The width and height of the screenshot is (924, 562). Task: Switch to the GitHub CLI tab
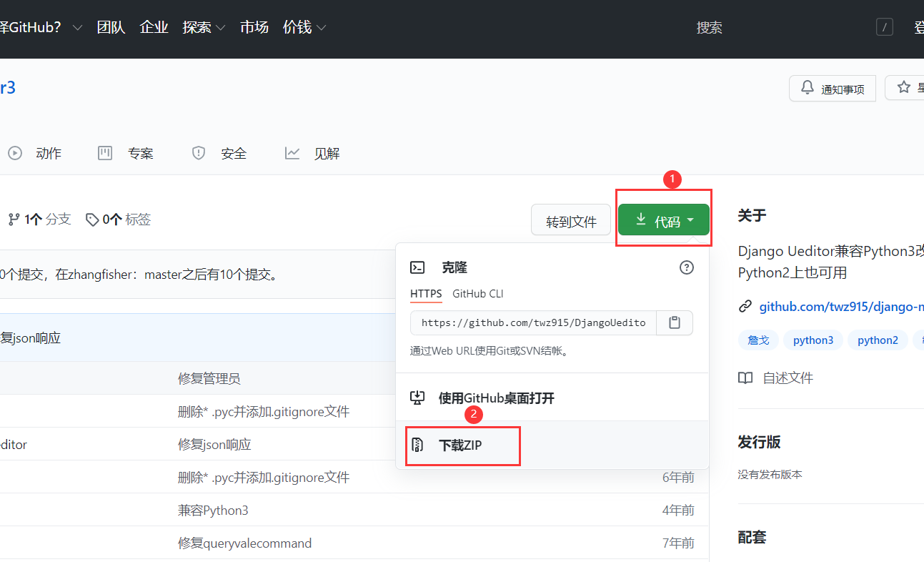click(x=477, y=293)
